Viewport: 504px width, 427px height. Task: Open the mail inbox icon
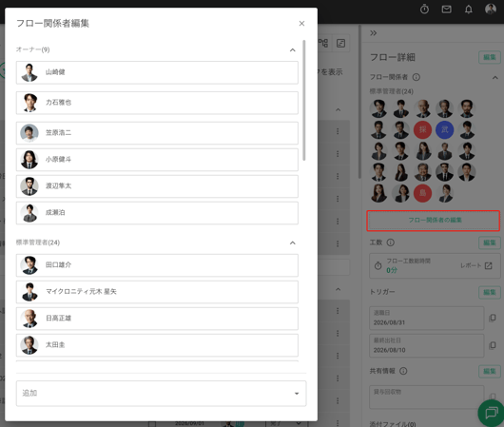click(x=446, y=10)
